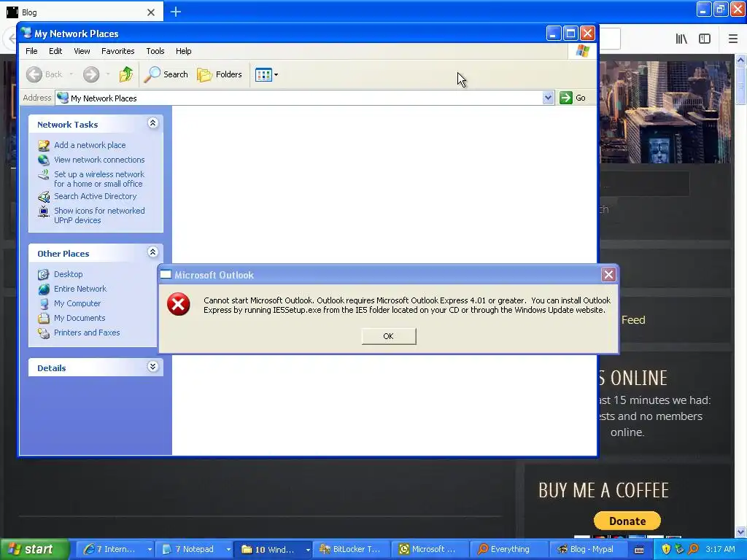Click the Back arrow in My Network Places

tap(34, 74)
